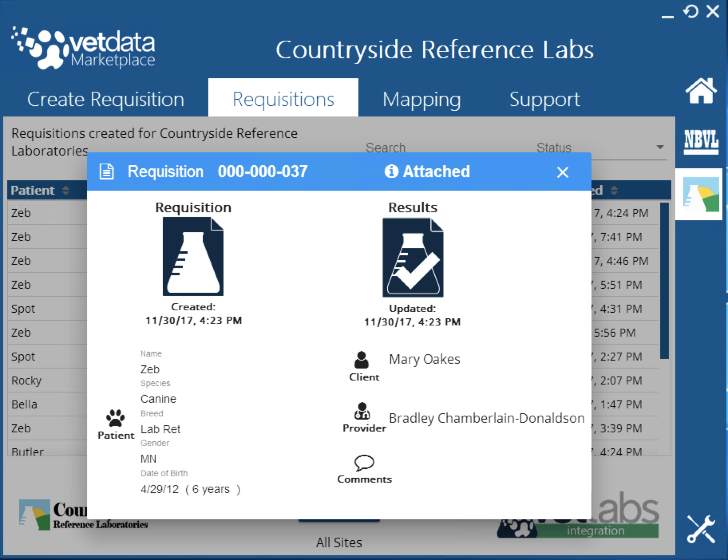Click client name Mary Oakes

click(x=425, y=359)
